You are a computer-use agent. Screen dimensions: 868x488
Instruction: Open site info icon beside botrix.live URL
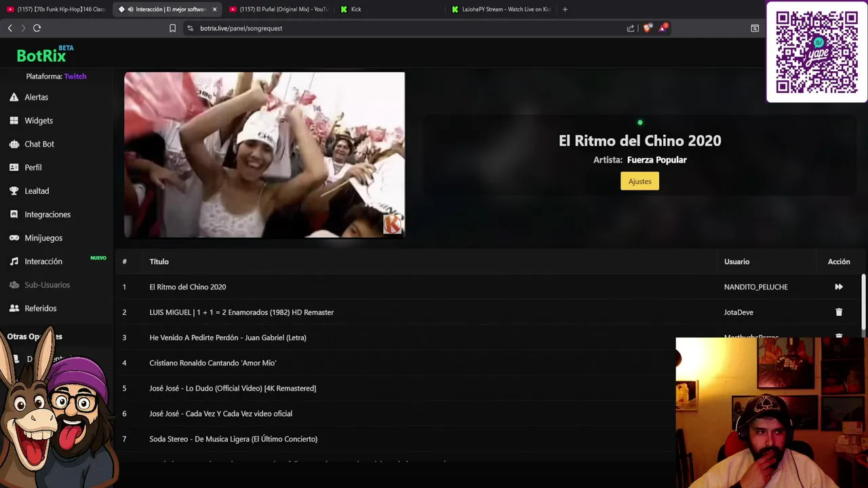click(190, 28)
